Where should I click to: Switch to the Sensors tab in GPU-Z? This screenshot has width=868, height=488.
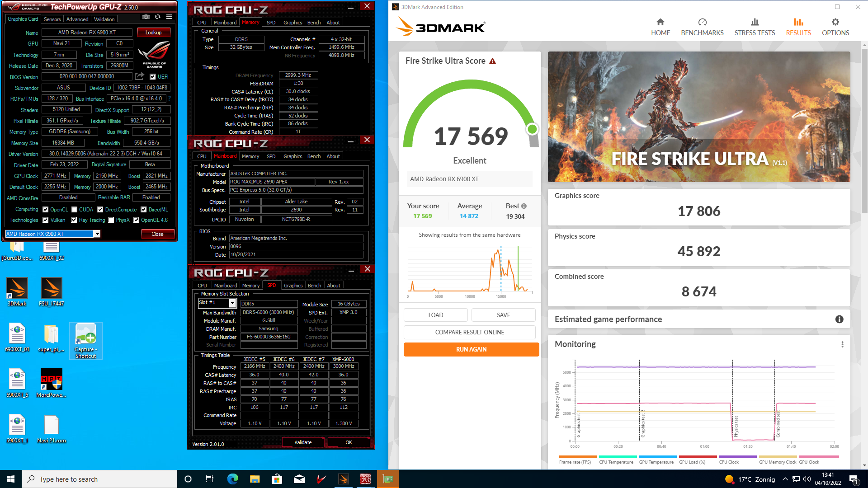(x=52, y=19)
